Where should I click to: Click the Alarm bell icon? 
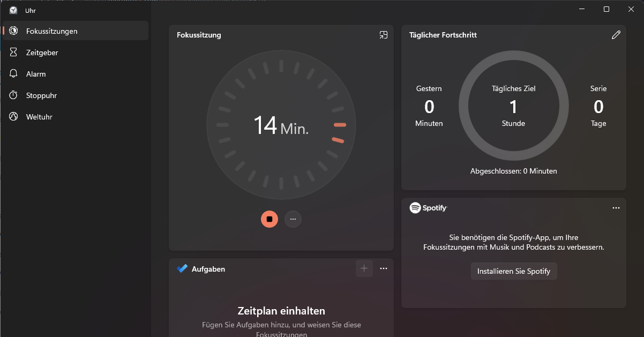pyautogui.click(x=14, y=74)
